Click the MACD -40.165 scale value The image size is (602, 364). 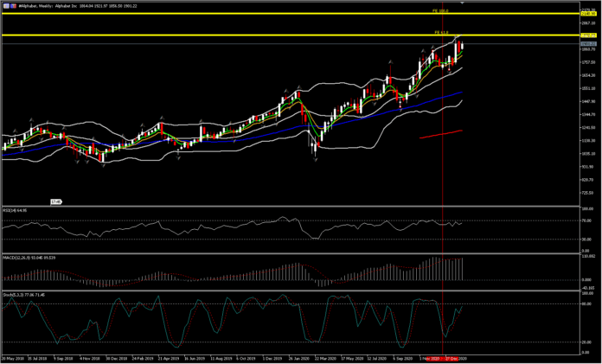coord(587,287)
